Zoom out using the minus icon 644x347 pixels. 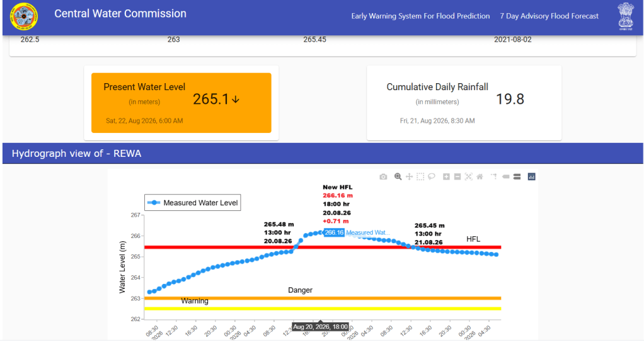[x=457, y=176]
